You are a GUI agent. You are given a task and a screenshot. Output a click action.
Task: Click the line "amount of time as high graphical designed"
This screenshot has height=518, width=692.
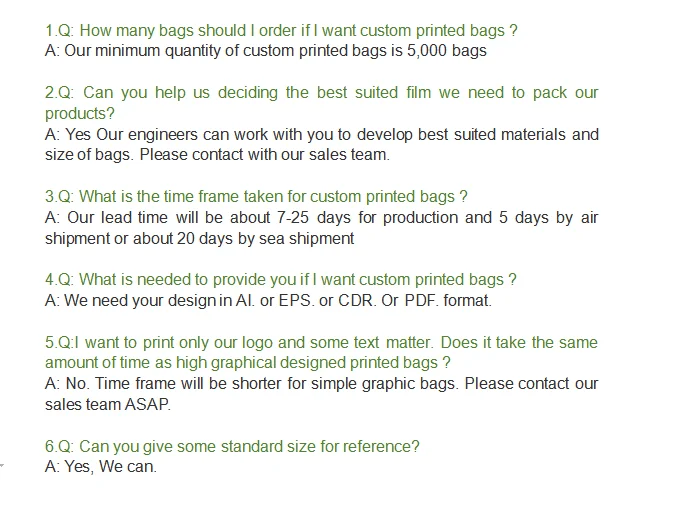click(248, 363)
